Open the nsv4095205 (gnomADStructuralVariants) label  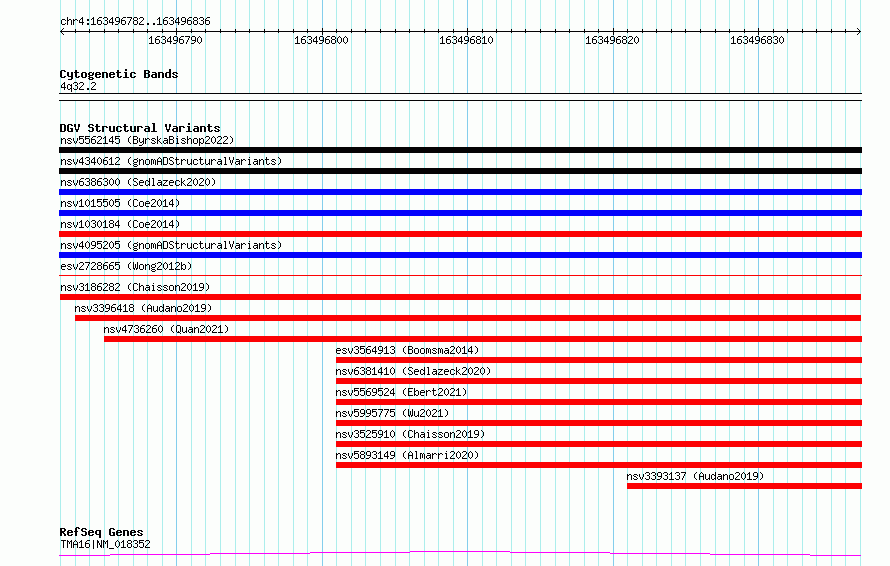click(x=171, y=245)
